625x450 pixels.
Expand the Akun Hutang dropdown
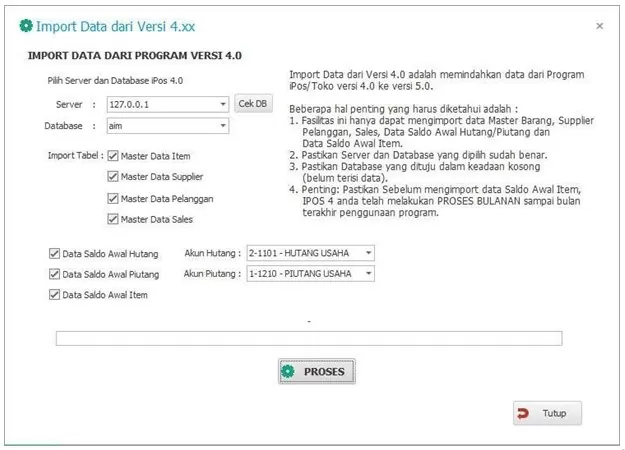(368, 253)
